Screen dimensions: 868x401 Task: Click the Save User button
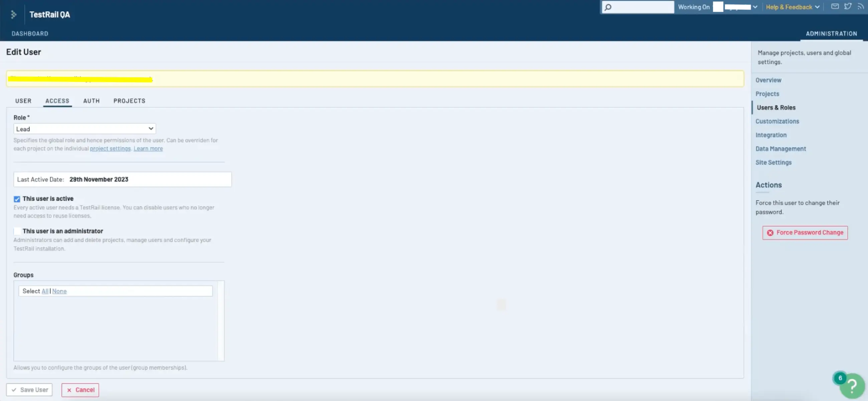29,390
